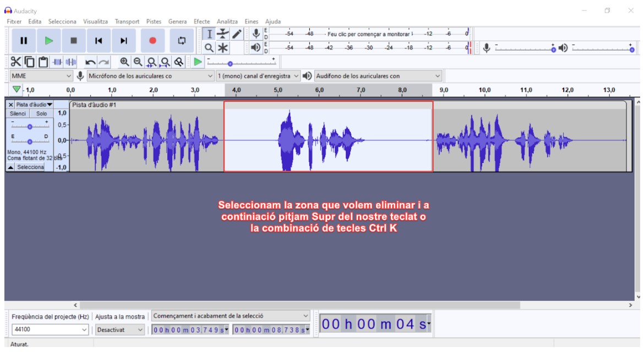Open the Fitxer menu
644x352 pixels.
tap(14, 21)
